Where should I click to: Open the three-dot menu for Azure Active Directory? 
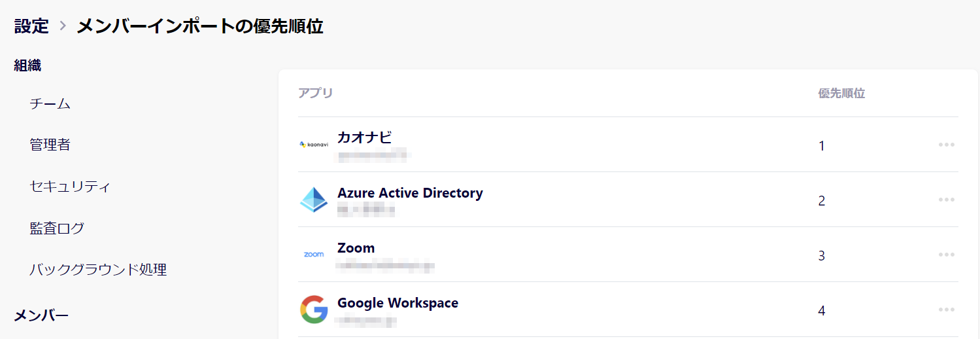coord(947,200)
